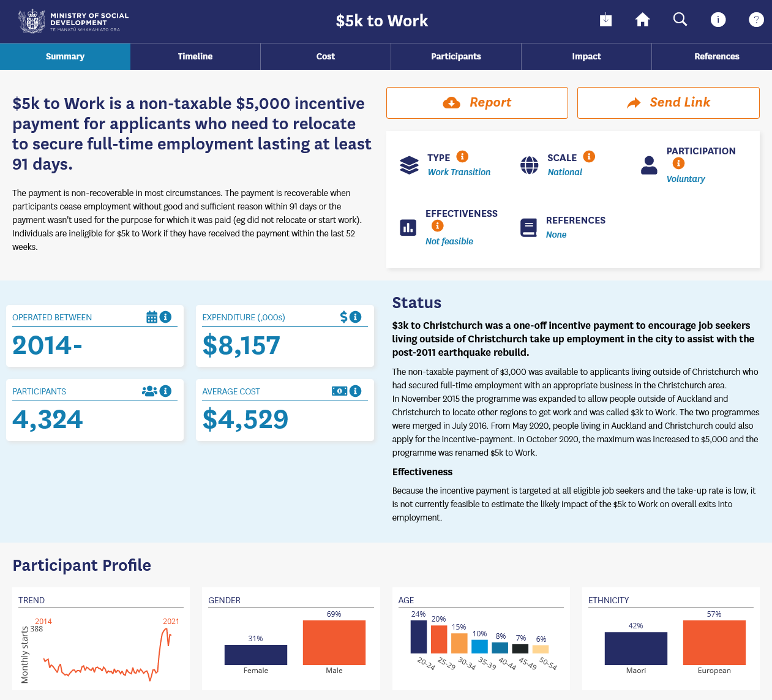This screenshot has width=772, height=700.
Task: Click the download icon in header
Action: pos(605,20)
